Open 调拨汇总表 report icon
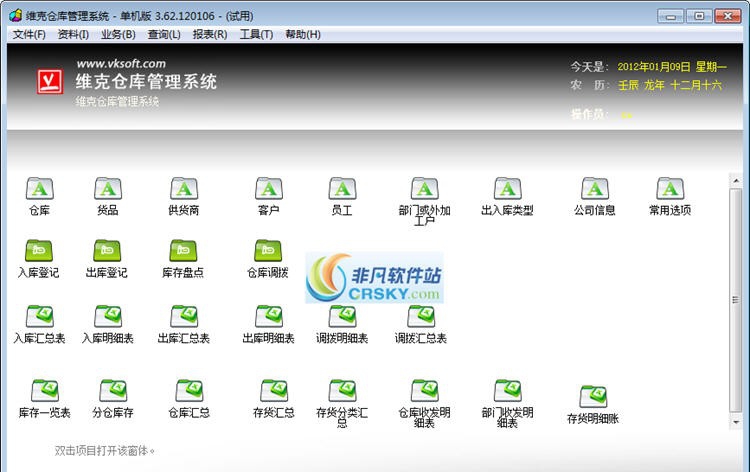This screenshot has height=472, width=750. pyautogui.click(x=421, y=317)
